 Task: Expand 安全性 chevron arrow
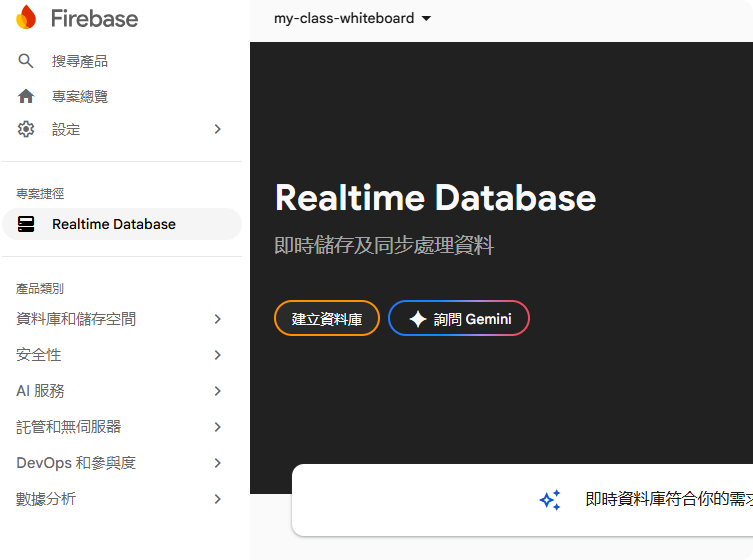[x=218, y=355]
